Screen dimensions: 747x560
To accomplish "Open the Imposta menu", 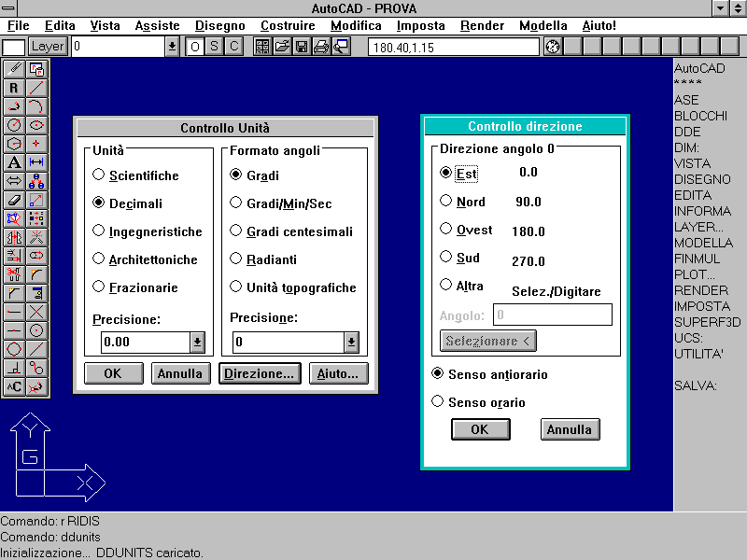I will [421, 26].
